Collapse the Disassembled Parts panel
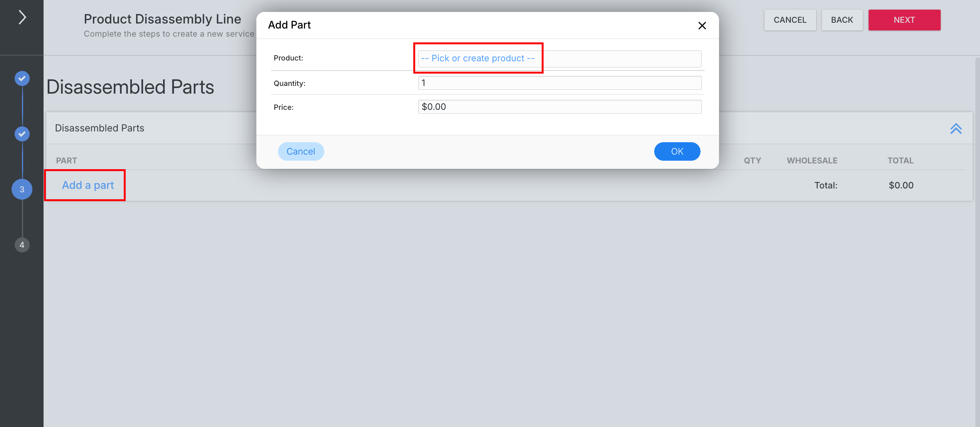This screenshot has height=427, width=980. [956, 128]
